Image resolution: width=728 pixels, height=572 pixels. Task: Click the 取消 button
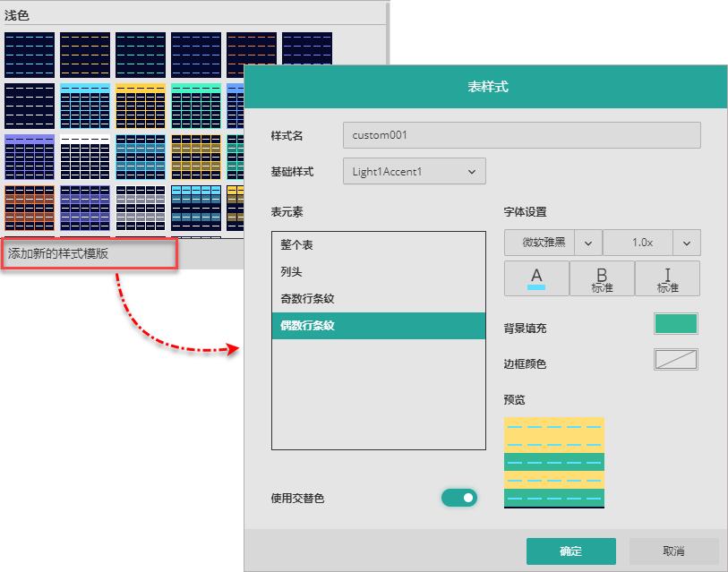point(673,551)
